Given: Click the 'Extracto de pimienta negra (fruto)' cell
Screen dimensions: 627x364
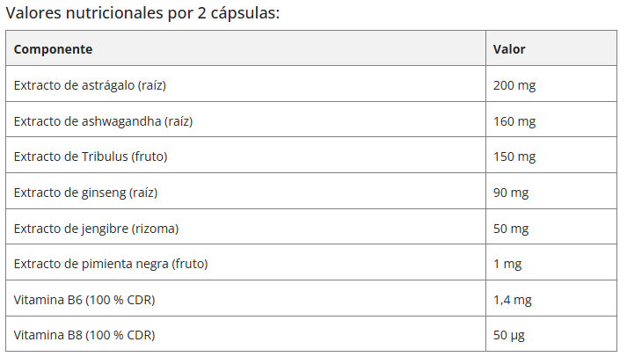Looking at the screenshot, I should pyautogui.click(x=245, y=262).
